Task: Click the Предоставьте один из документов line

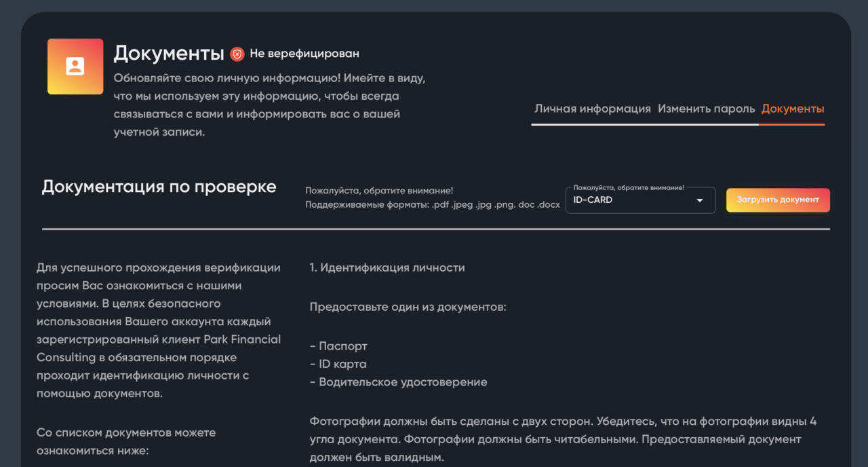Action: click(x=408, y=307)
